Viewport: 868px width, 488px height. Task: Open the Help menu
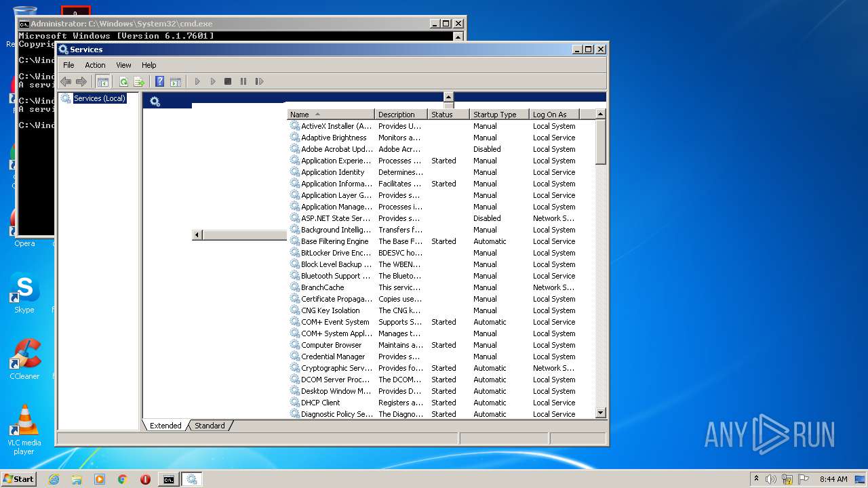[149, 65]
